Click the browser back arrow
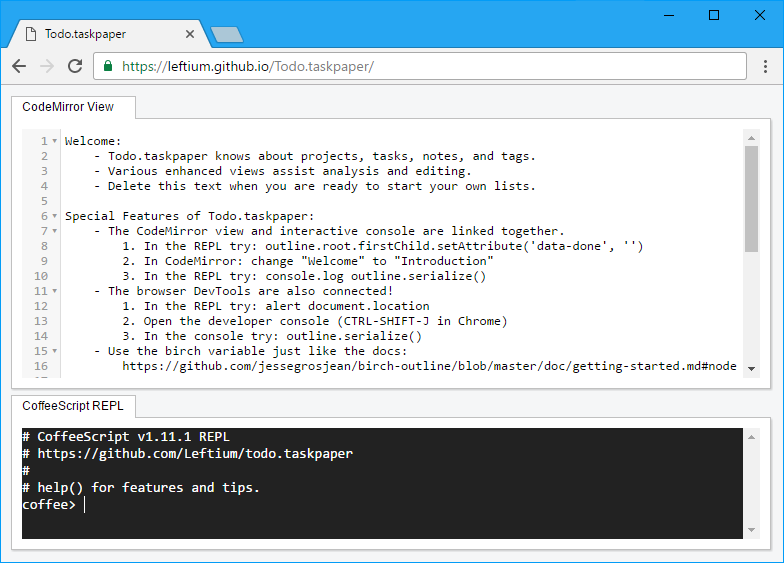The image size is (784, 563). tap(19, 66)
